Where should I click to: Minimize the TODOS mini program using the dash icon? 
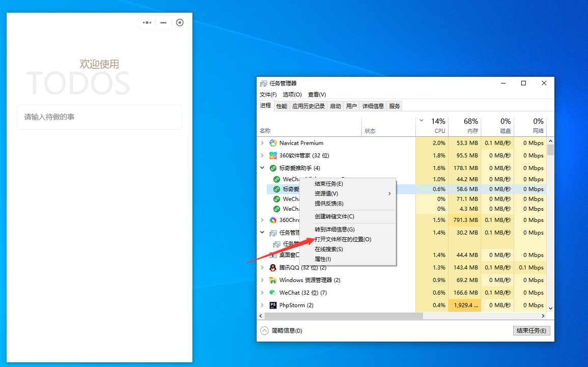pos(163,22)
